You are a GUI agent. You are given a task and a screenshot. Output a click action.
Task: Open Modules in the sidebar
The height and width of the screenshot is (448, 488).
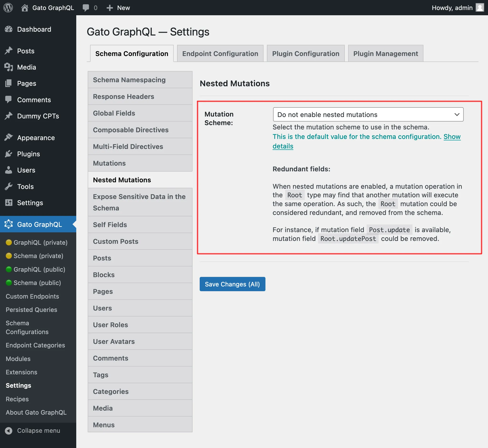pos(18,359)
